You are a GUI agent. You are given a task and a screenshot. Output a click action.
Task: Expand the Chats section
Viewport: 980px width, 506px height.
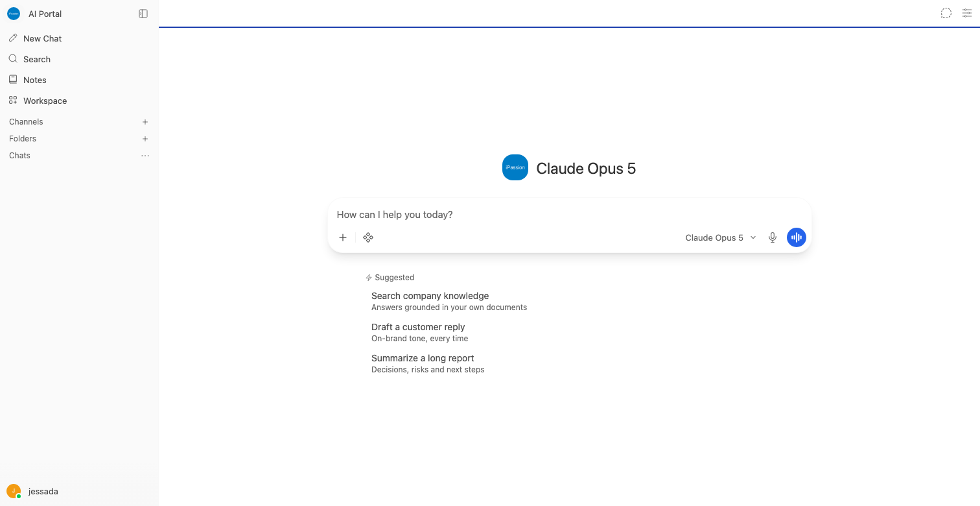19,156
